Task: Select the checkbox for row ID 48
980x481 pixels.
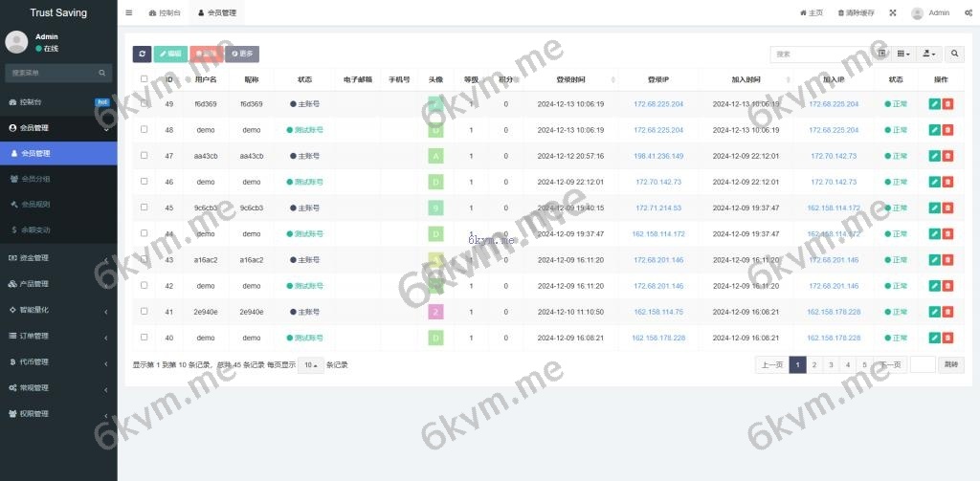Action: point(145,129)
